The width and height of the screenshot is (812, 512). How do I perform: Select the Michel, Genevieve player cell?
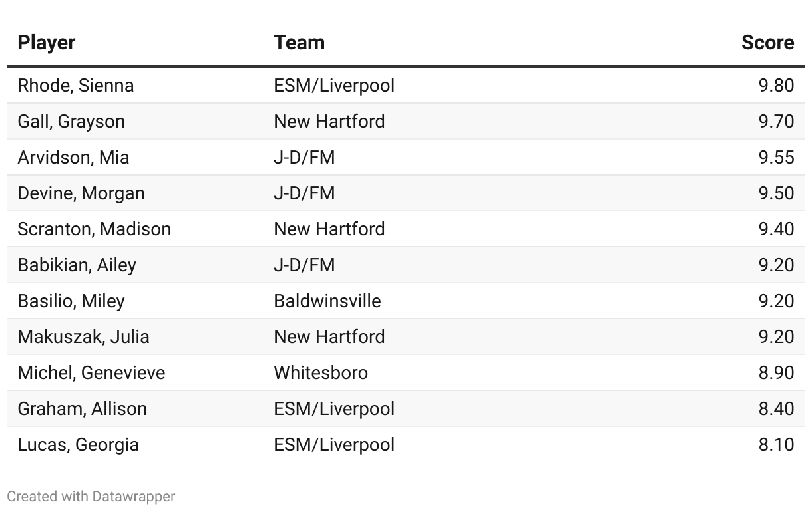coord(91,373)
